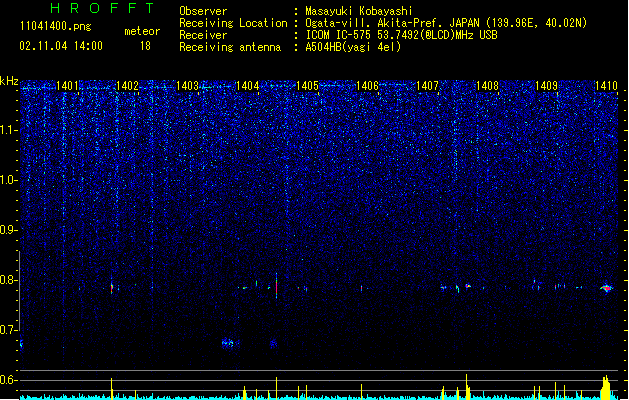This screenshot has height=400, width=629.
Task: Click the 0.8 kHz axis value
Action: pos(9,280)
